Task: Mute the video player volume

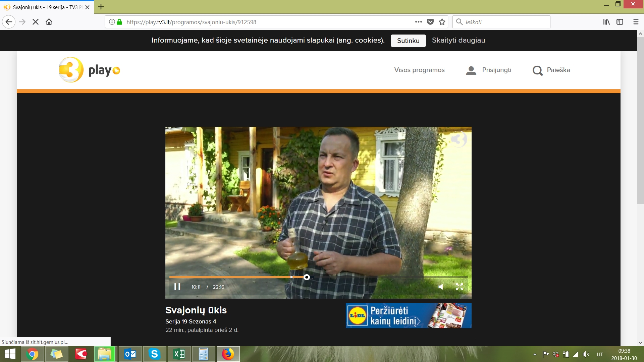Action: (441, 287)
